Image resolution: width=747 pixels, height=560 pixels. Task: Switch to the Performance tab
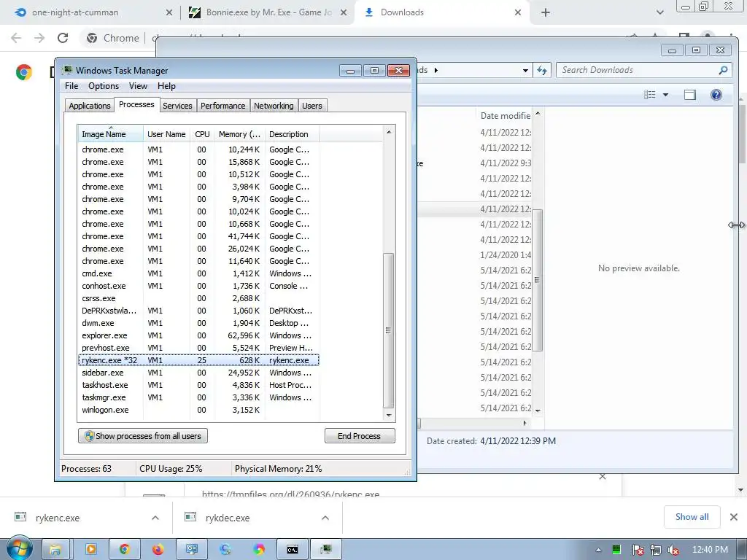click(x=222, y=106)
